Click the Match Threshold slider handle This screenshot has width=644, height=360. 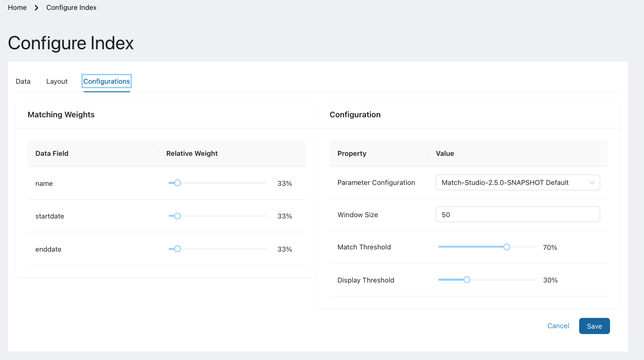click(x=507, y=247)
